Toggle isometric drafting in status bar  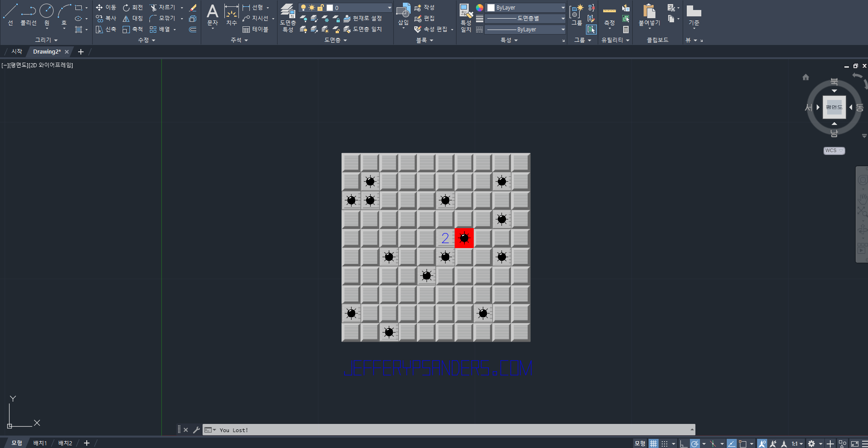tap(714, 443)
